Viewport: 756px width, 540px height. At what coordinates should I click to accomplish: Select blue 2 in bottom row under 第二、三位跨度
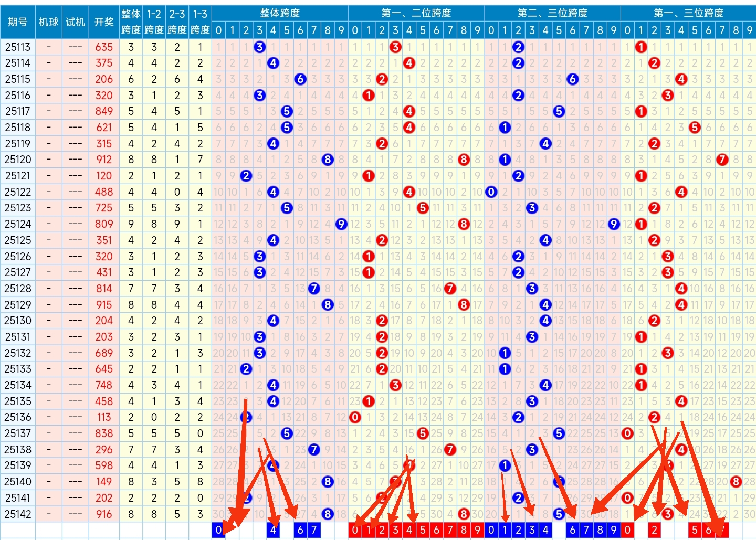point(519,530)
